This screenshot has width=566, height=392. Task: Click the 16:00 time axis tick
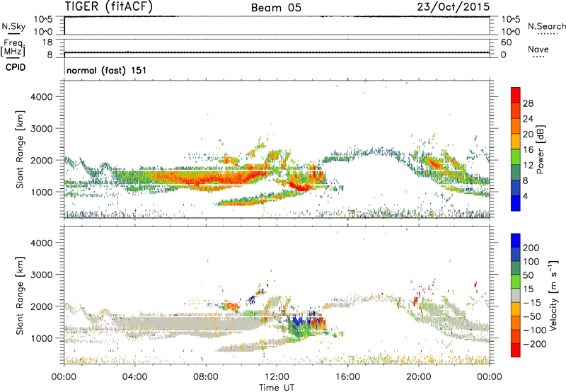[x=347, y=377]
